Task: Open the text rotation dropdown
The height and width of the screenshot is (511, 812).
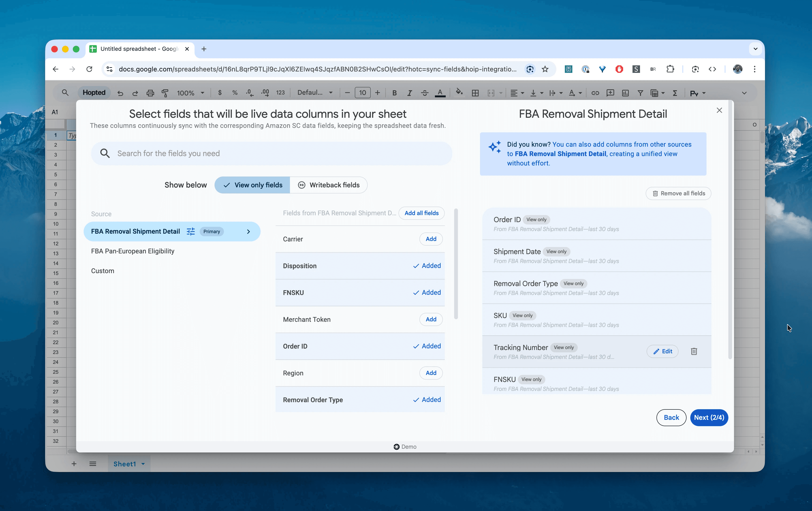Action: pyautogui.click(x=575, y=93)
